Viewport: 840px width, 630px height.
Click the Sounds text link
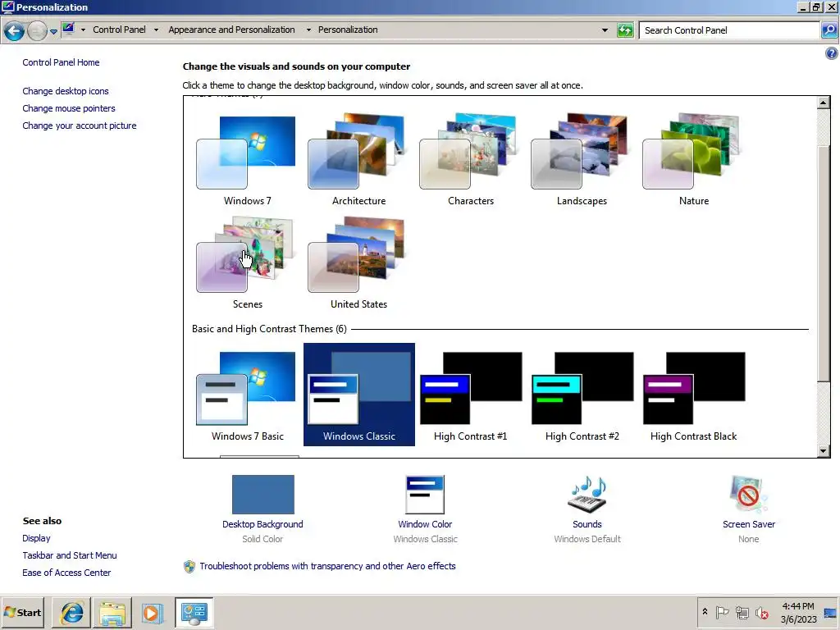(x=587, y=524)
